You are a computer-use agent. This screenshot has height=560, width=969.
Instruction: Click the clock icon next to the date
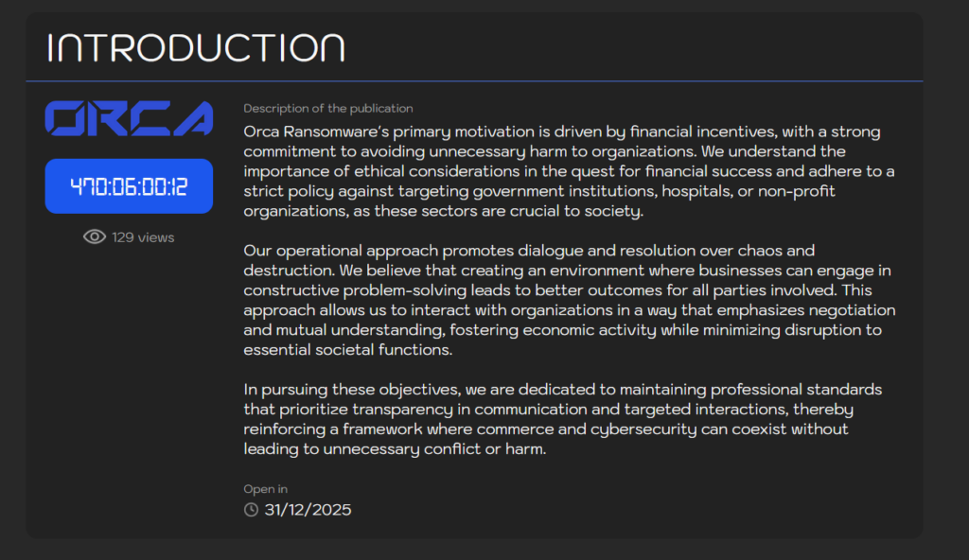251,510
